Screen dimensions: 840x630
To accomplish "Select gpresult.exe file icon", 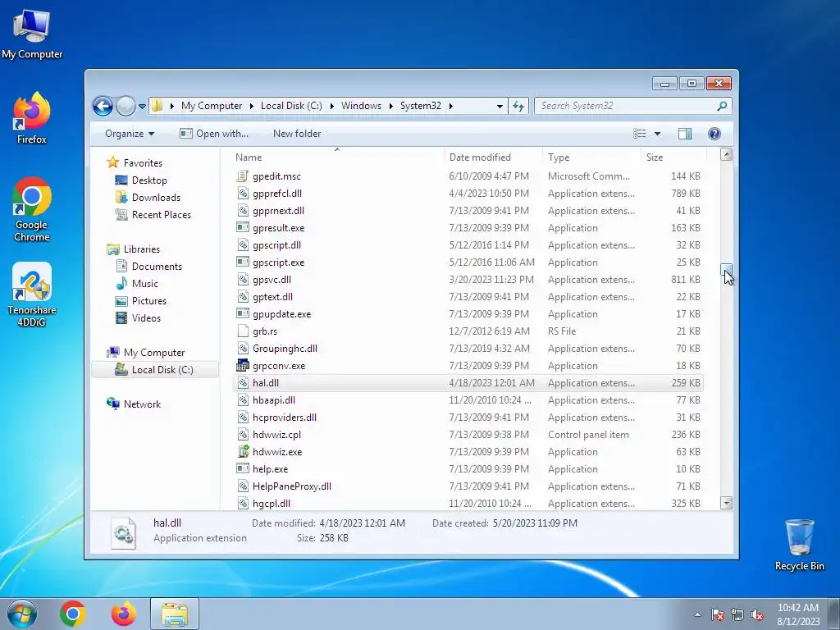I will click(243, 228).
